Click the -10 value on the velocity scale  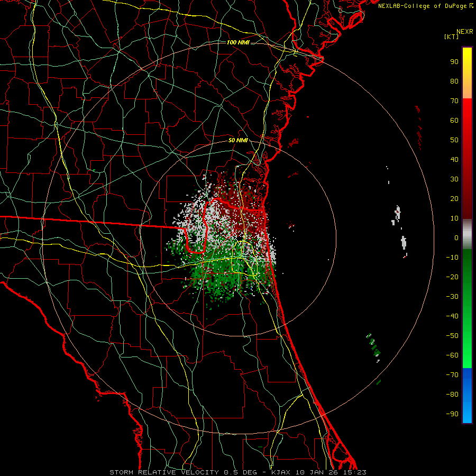[452, 258]
